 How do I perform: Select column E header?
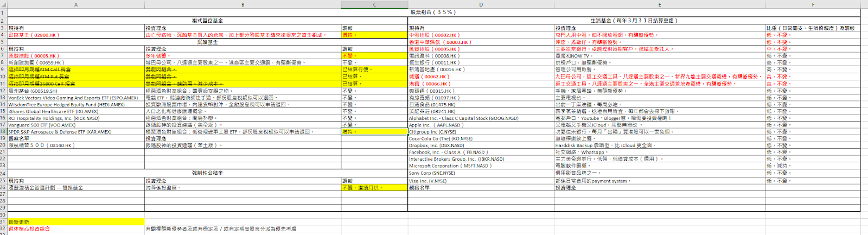pos(660,4)
